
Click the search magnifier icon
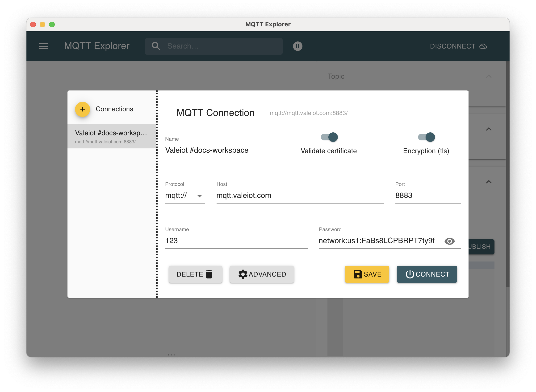click(x=156, y=46)
